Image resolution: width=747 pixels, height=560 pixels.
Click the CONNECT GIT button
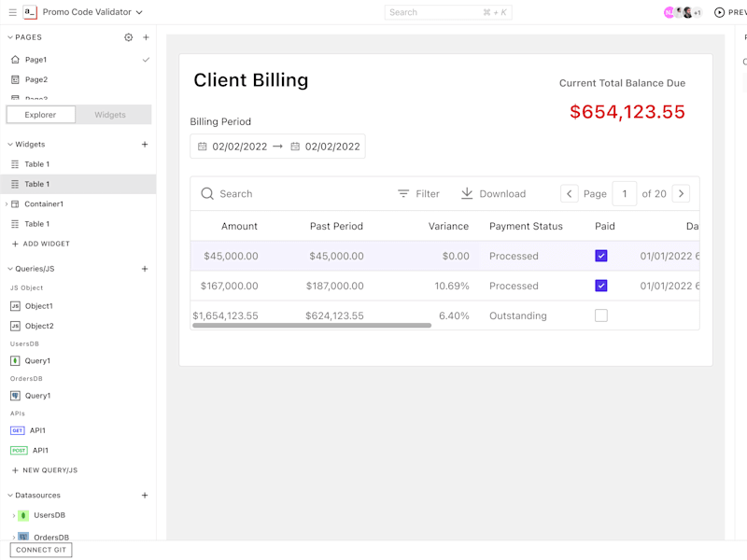(x=41, y=550)
